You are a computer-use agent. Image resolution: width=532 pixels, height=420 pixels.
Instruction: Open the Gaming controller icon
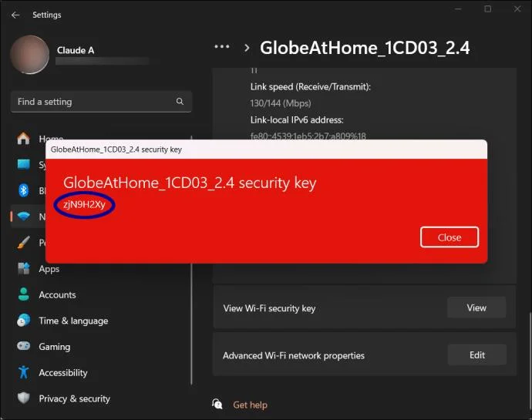click(x=23, y=346)
